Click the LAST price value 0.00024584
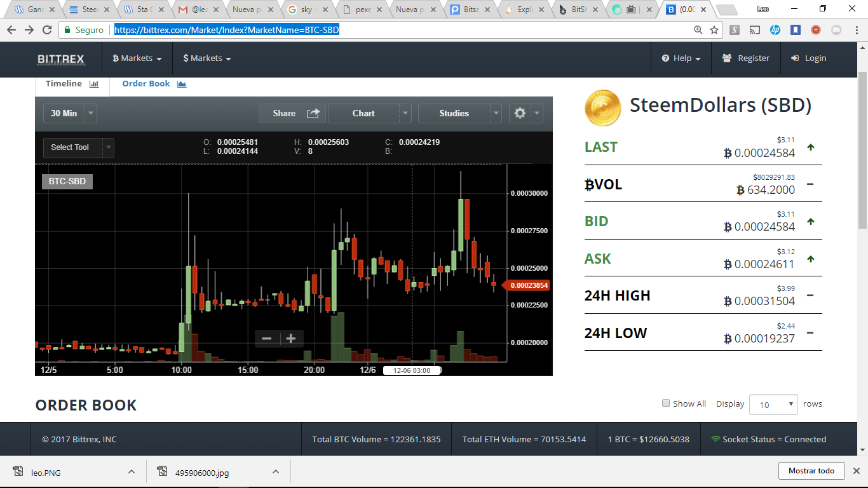 coord(759,153)
